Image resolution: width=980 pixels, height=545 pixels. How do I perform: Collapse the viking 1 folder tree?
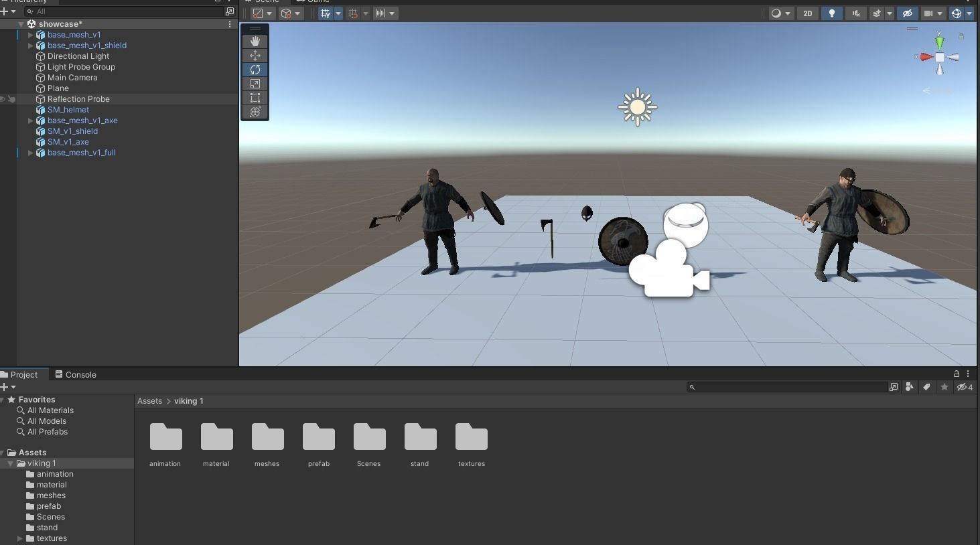10,463
